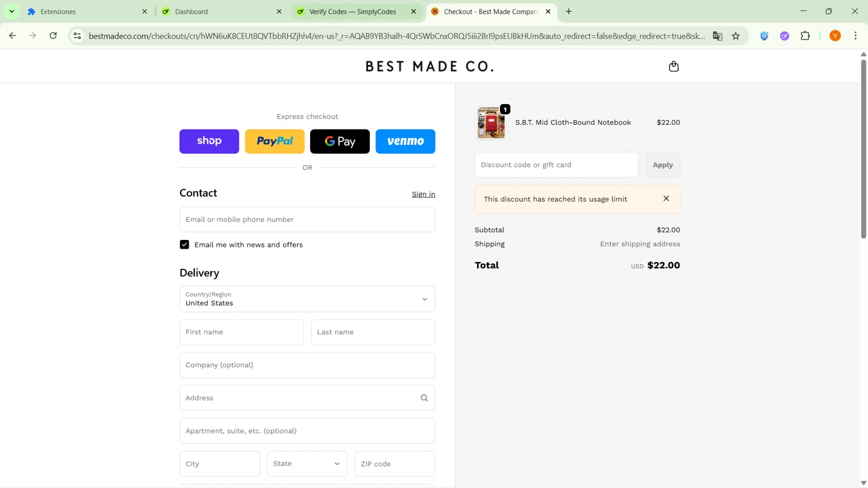868x488 pixels.
Task: Click the S.B.T. Mid Cloth-Bound Notebook text
Action: coord(573,123)
